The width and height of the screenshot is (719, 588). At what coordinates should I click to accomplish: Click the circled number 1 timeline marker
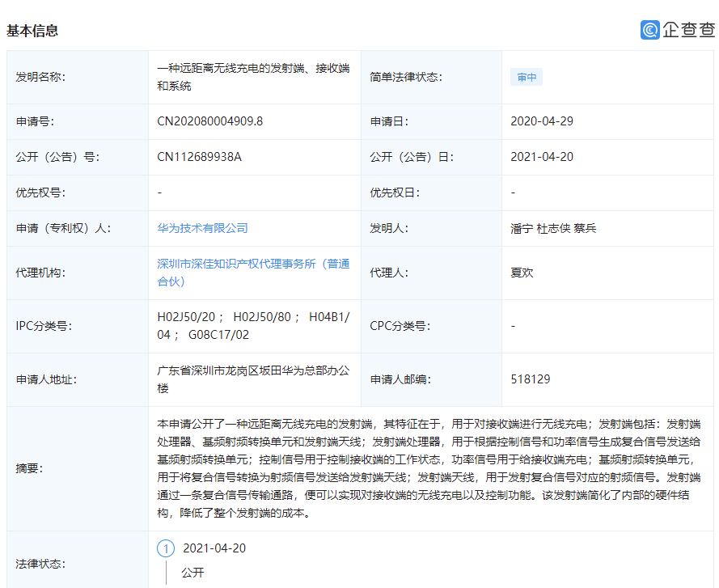click(x=166, y=548)
